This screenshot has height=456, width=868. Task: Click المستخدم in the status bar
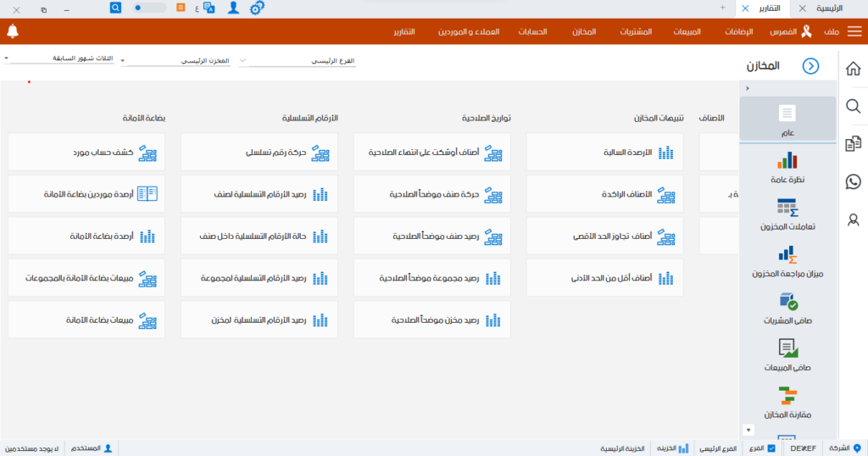click(x=92, y=448)
